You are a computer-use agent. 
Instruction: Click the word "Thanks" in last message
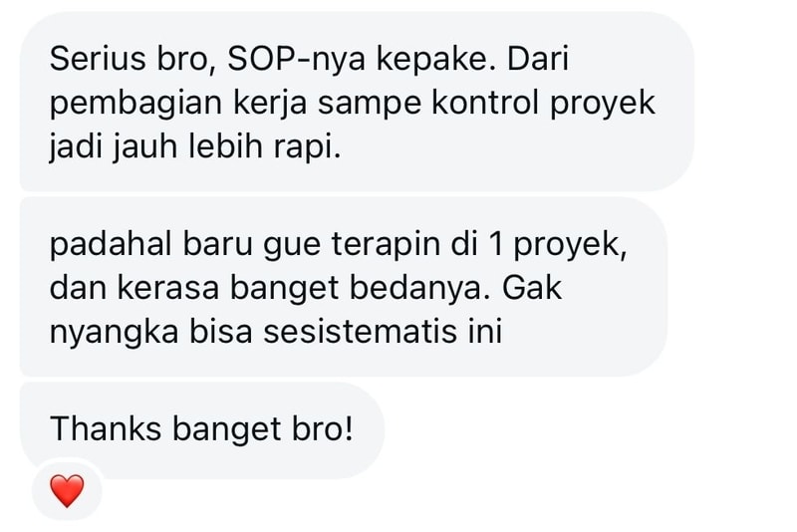pyautogui.click(x=106, y=428)
